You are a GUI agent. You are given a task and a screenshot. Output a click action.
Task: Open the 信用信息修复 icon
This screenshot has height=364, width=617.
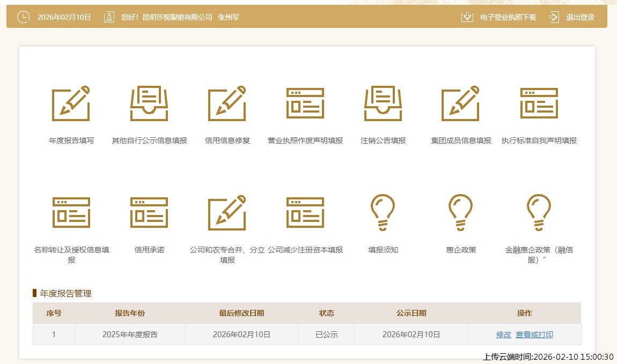pyautogui.click(x=227, y=103)
